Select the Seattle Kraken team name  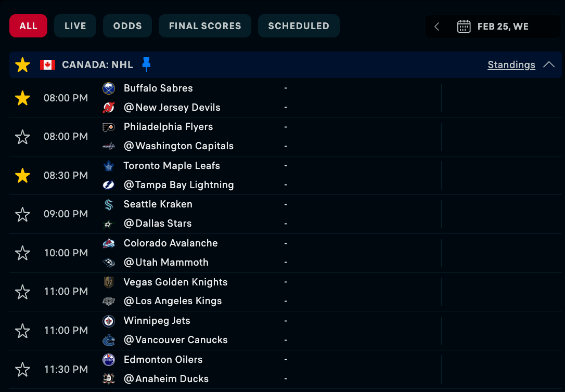[158, 204]
